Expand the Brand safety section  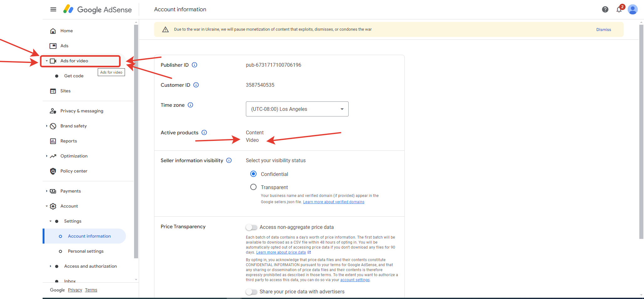47,126
